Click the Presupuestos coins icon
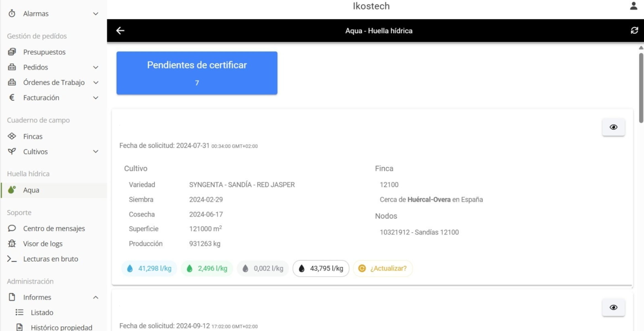644x331 pixels. 12,52
